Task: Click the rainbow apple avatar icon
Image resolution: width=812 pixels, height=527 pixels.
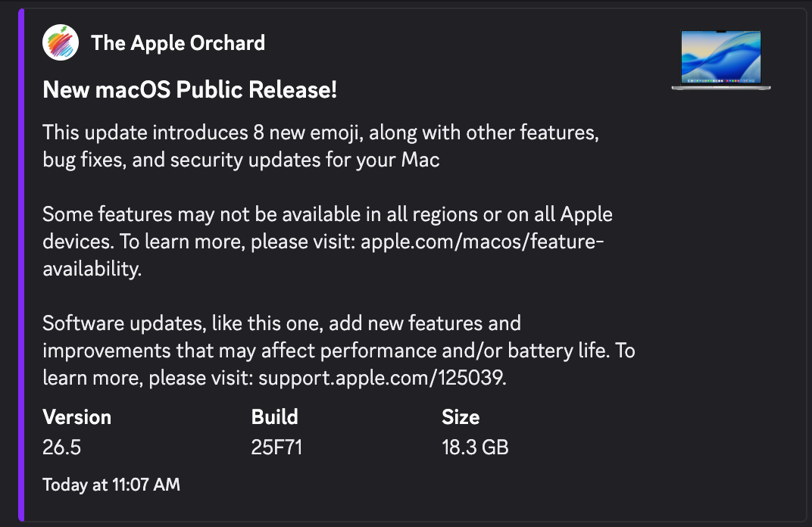Action: point(61,42)
